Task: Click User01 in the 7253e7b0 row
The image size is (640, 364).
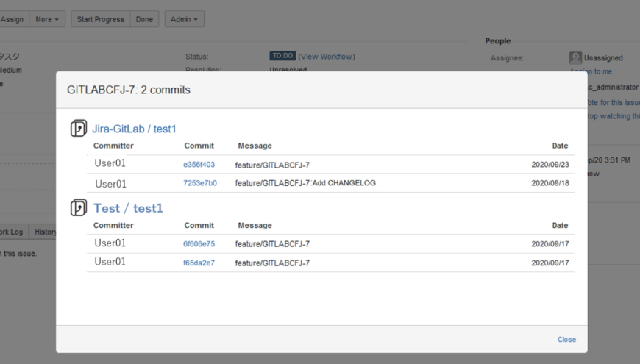Action: tap(110, 184)
